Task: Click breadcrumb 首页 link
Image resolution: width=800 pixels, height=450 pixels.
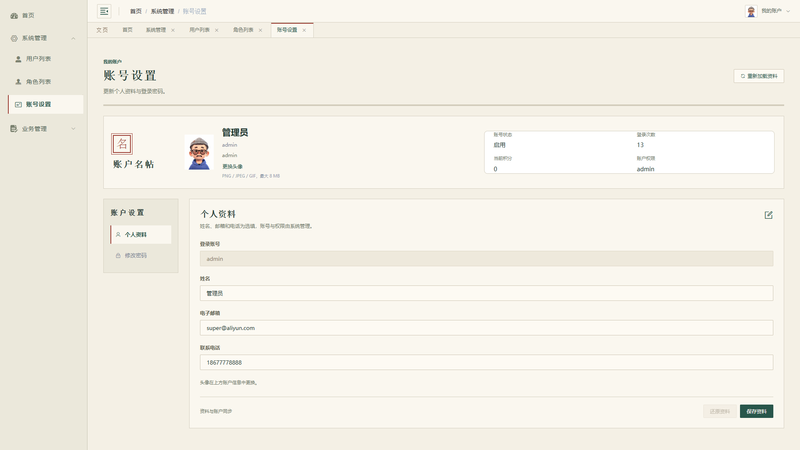Action: pyautogui.click(x=136, y=11)
